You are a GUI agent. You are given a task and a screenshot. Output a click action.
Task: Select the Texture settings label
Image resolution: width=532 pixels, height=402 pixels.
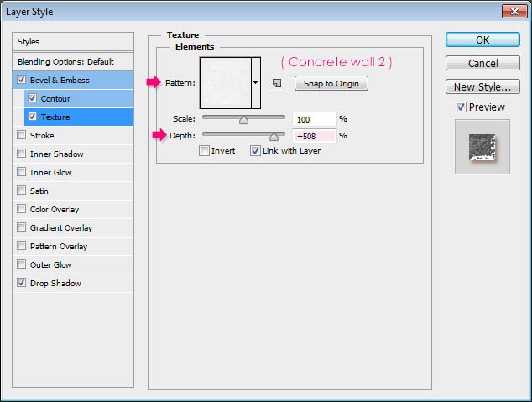(x=55, y=117)
